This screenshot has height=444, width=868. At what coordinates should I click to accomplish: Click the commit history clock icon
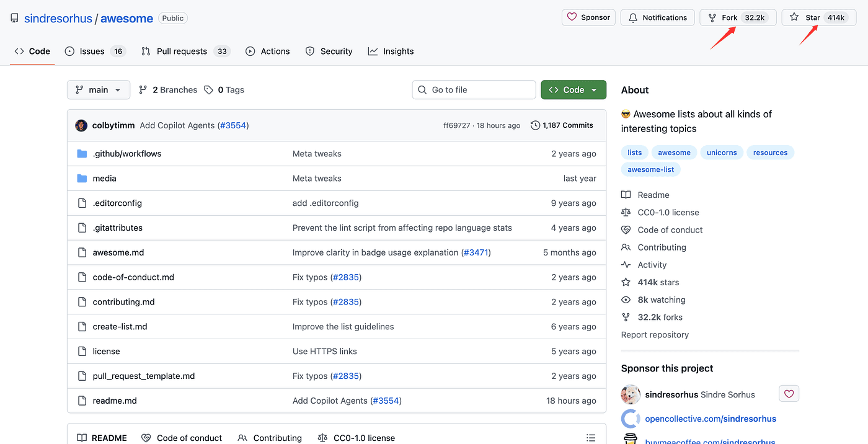[x=535, y=125]
